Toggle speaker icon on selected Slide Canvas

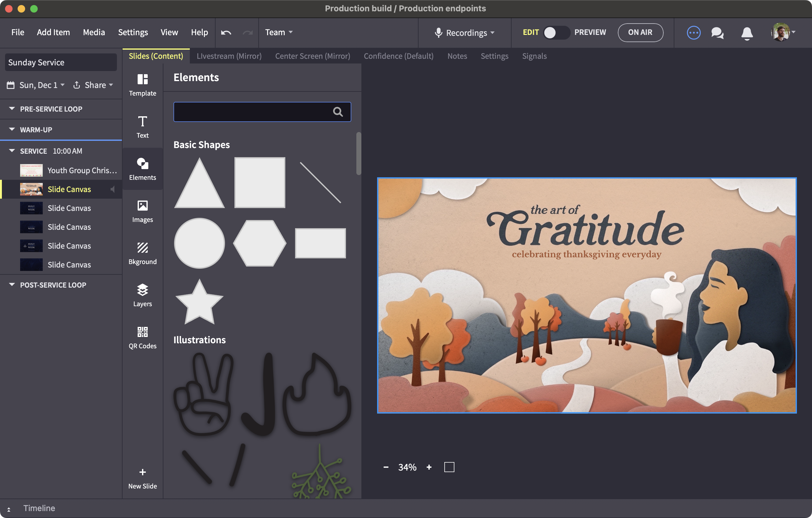tap(112, 189)
